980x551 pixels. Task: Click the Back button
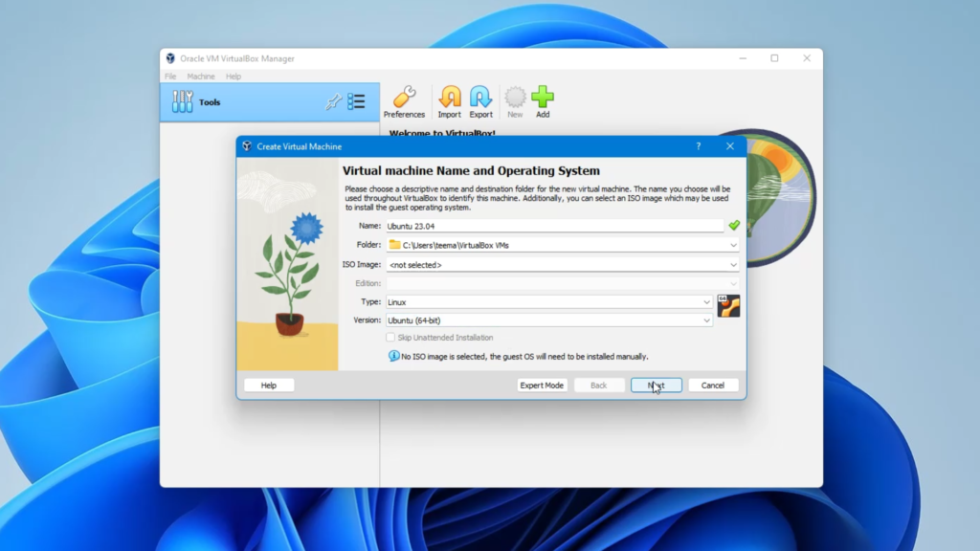pyautogui.click(x=599, y=386)
